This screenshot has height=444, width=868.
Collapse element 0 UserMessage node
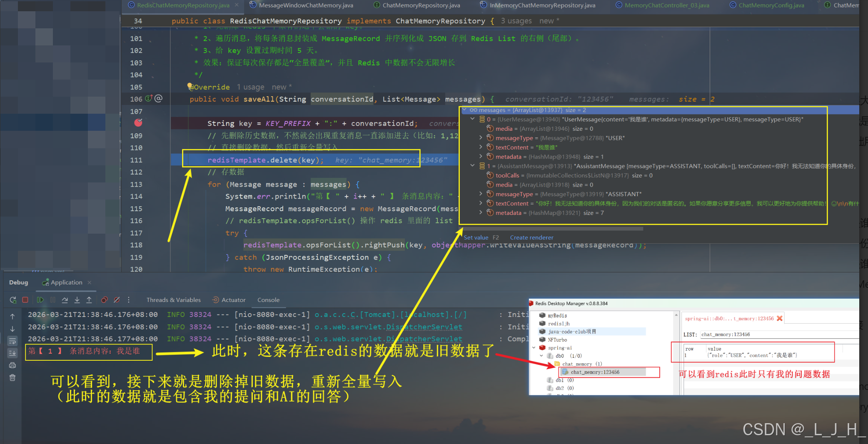click(x=472, y=119)
